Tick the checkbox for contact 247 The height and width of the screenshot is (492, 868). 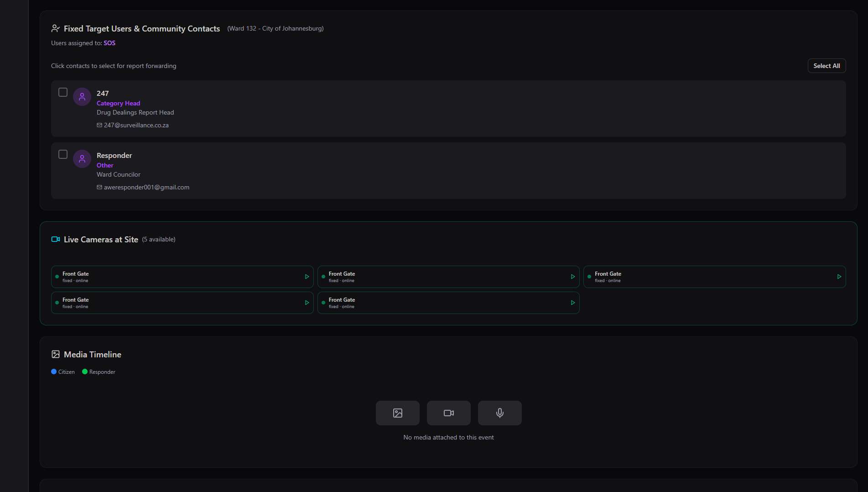(63, 92)
